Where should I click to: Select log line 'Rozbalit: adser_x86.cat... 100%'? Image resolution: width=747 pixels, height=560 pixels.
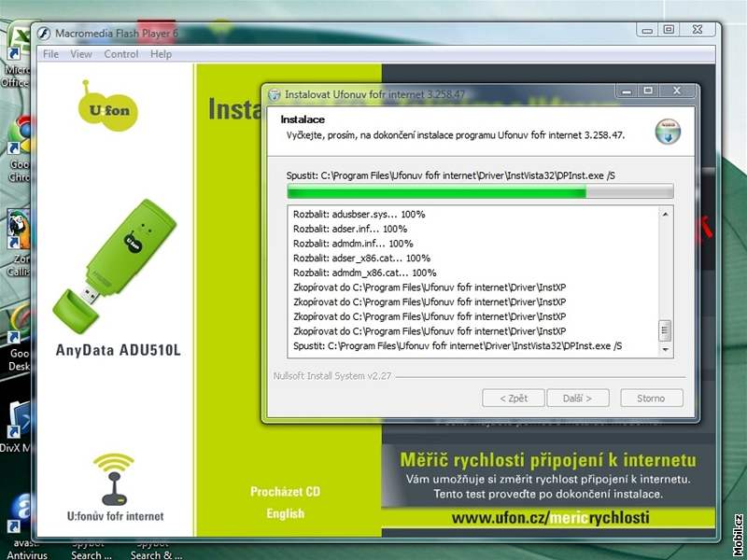click(x=361, y=259)
